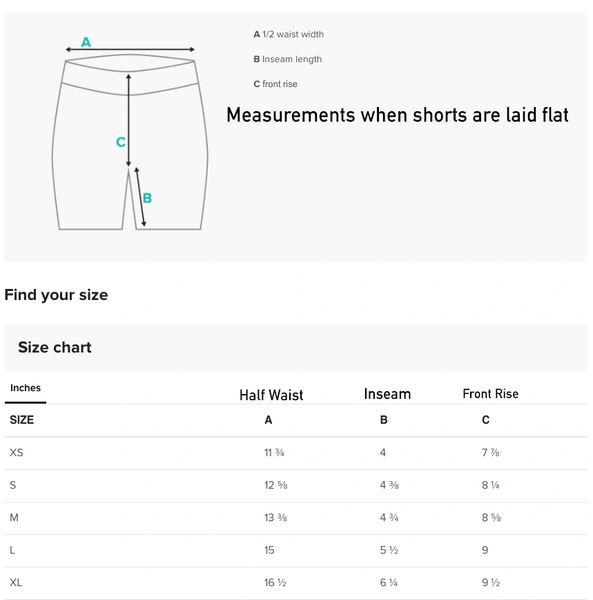
Task: Select the XL size row
Action: (296, 583)
